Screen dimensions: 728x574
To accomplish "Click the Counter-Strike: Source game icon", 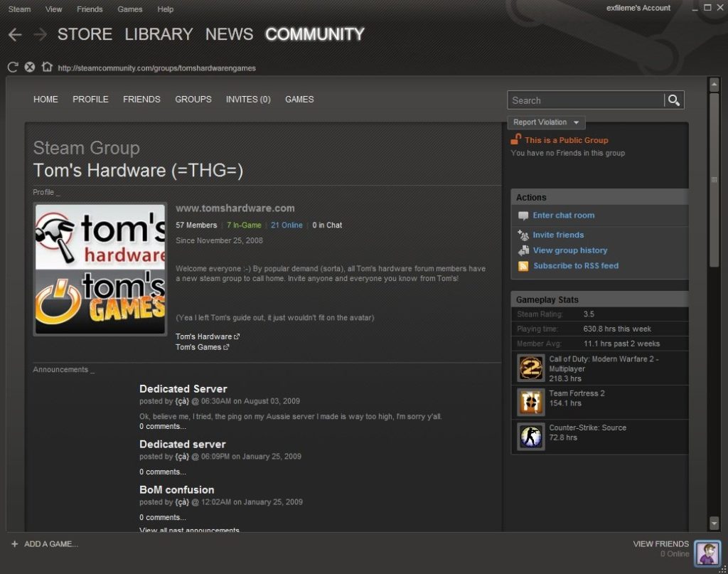I will (x=530, y=436).
